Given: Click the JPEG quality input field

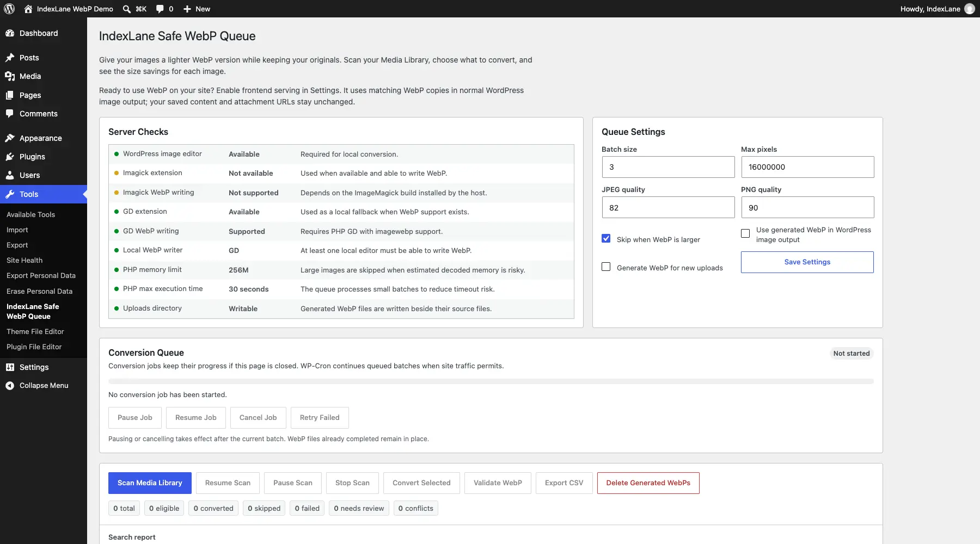Looking at the screenshot, I should click(669, 207).
